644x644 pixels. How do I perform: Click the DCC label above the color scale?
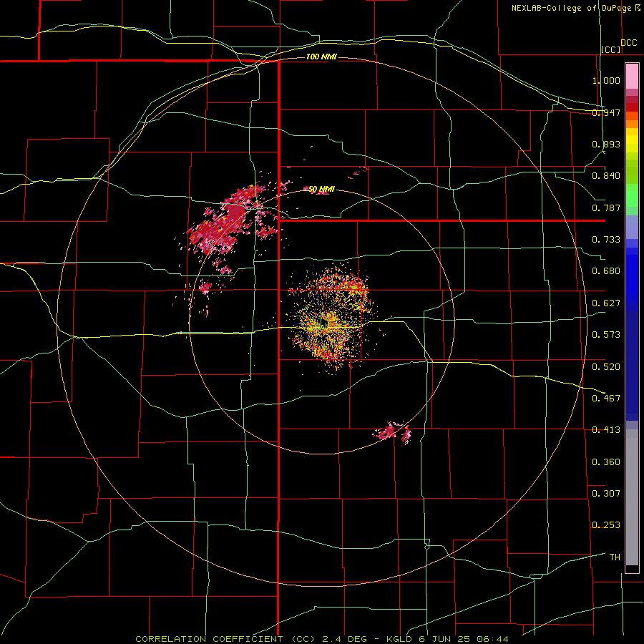coord(628,43)
